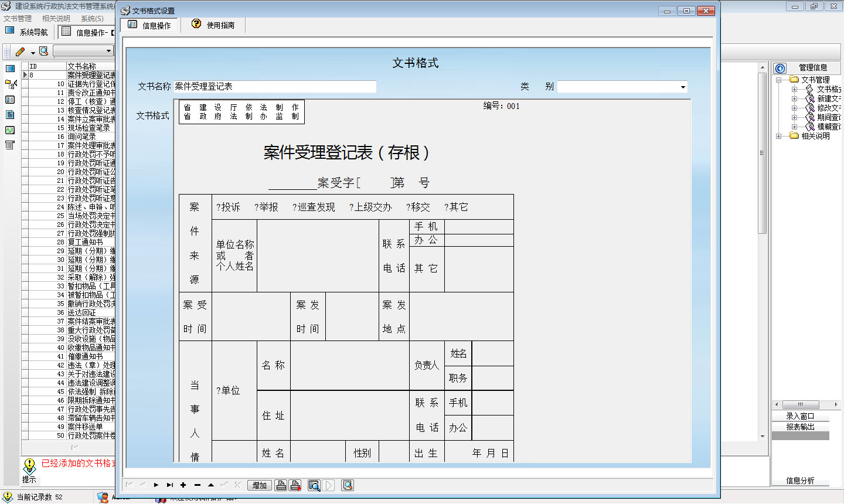
Task: Expand the 相关说明 tree node
Action: point(779,136)
